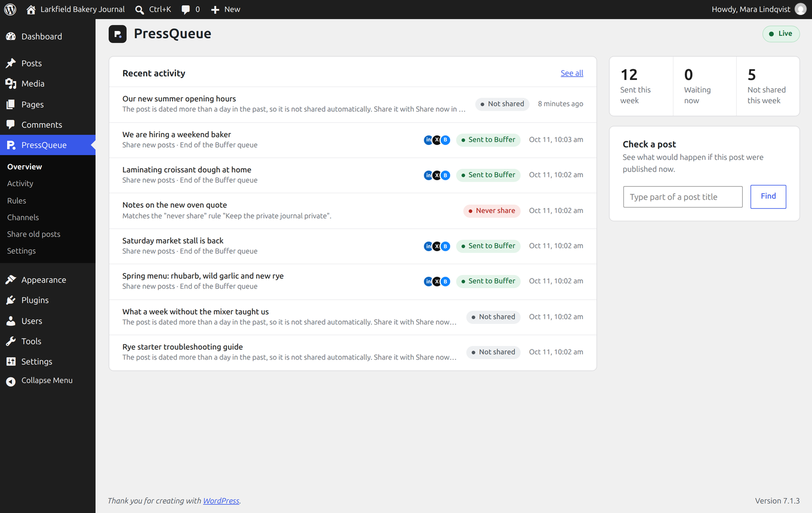
Task: Select the Overview submenu item
Action: click(24, 166)
